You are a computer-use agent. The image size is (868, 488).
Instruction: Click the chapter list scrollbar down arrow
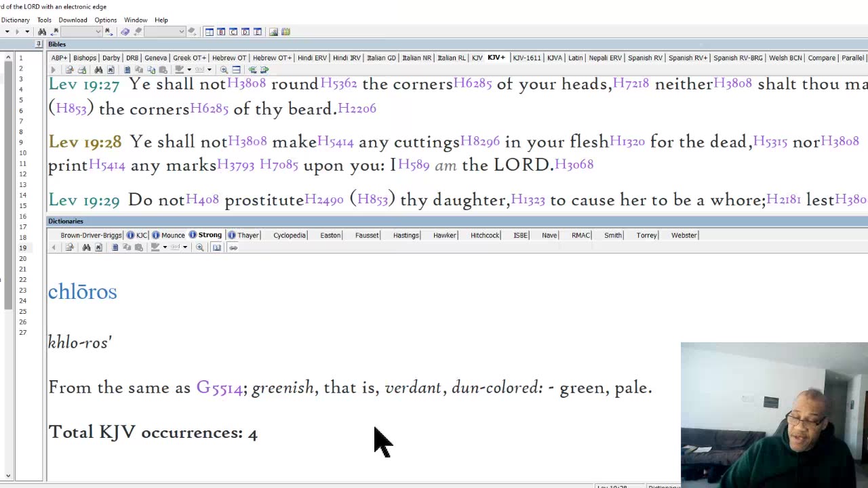8,476
